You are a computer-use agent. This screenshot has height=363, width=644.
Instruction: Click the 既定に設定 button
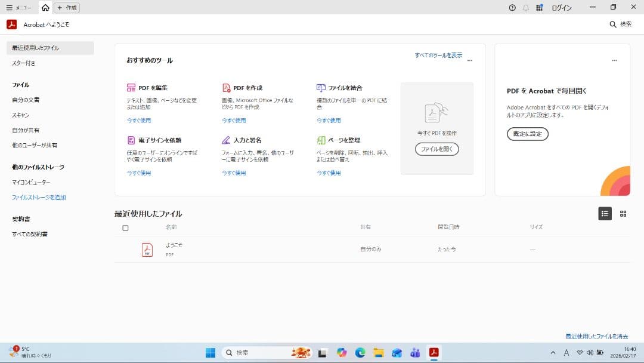pos(527,134)
